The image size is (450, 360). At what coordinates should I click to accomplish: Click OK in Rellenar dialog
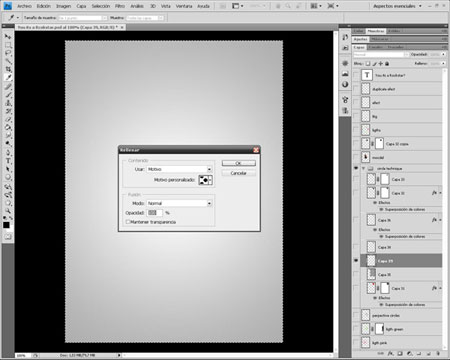tap(239, 163)
